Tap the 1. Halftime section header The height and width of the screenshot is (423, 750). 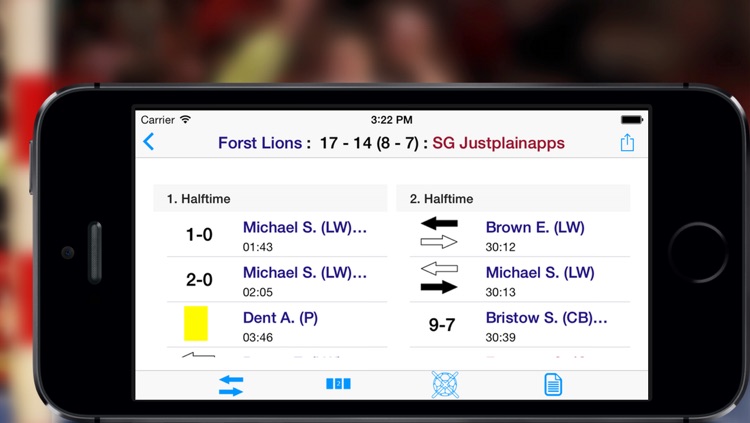tap(270, 199)
